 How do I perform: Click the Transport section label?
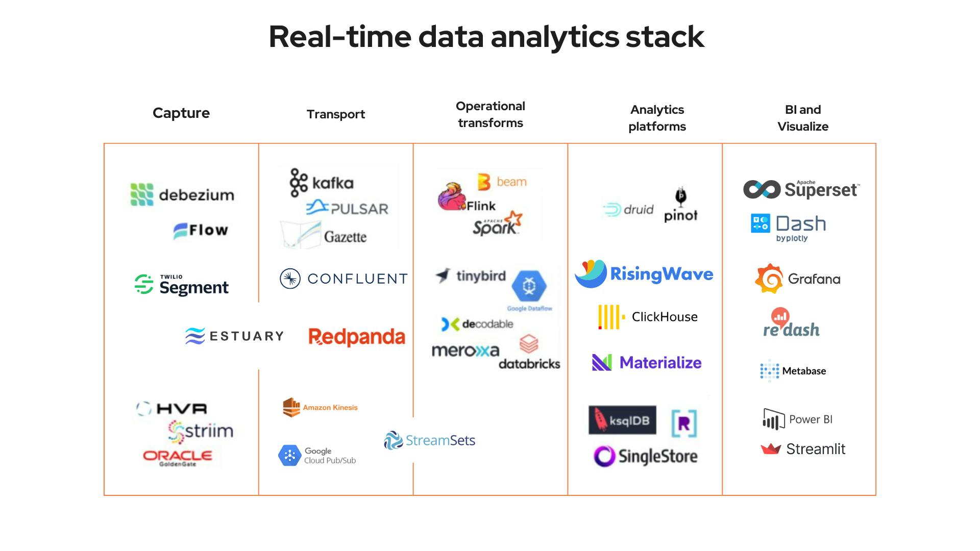point(336,114)
